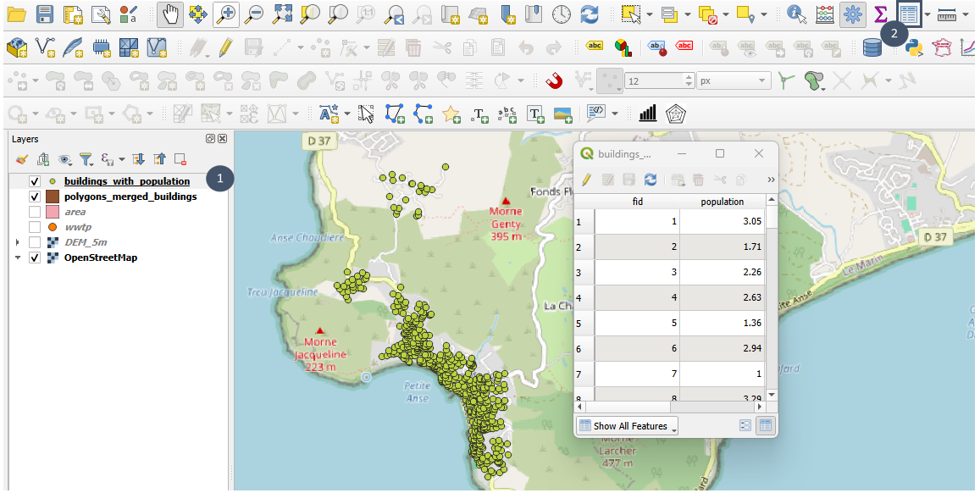Image resolution: width=980 pixels, height=493 pixels.
Task: Click the Save Project floppy icon
Action: (x=45, y=14)
